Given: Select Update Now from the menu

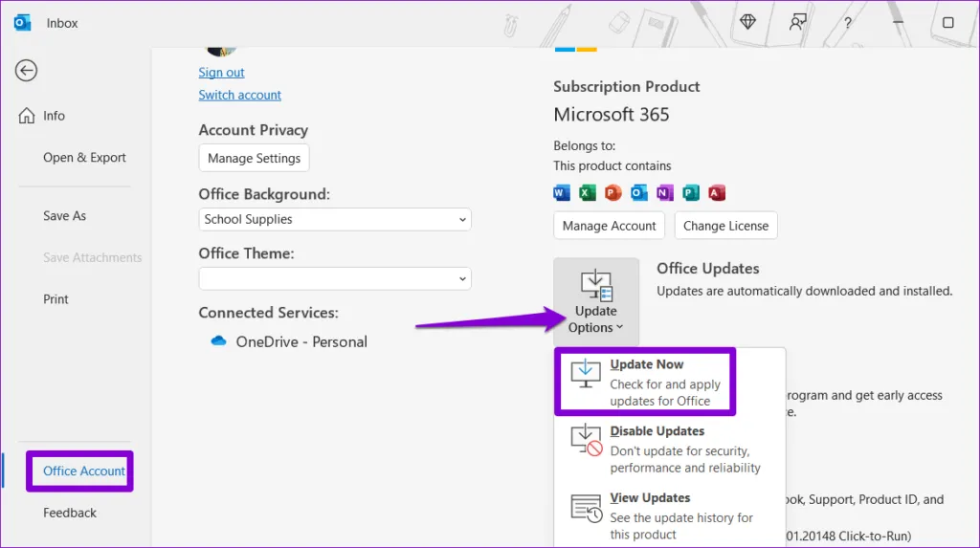Looking at the screenshot, I should pos(645,382).
